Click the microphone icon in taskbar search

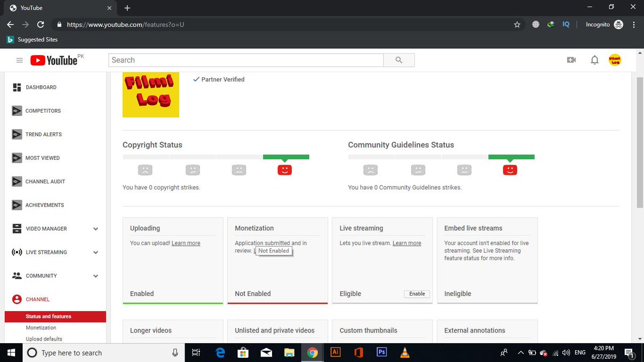(x=175, y=352)
